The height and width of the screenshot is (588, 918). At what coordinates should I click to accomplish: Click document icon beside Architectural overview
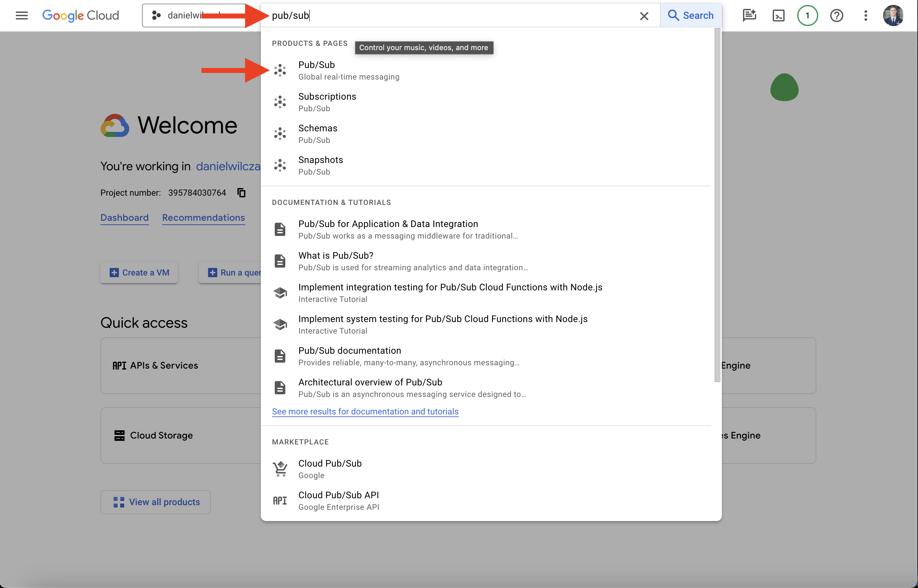[280, 388]
